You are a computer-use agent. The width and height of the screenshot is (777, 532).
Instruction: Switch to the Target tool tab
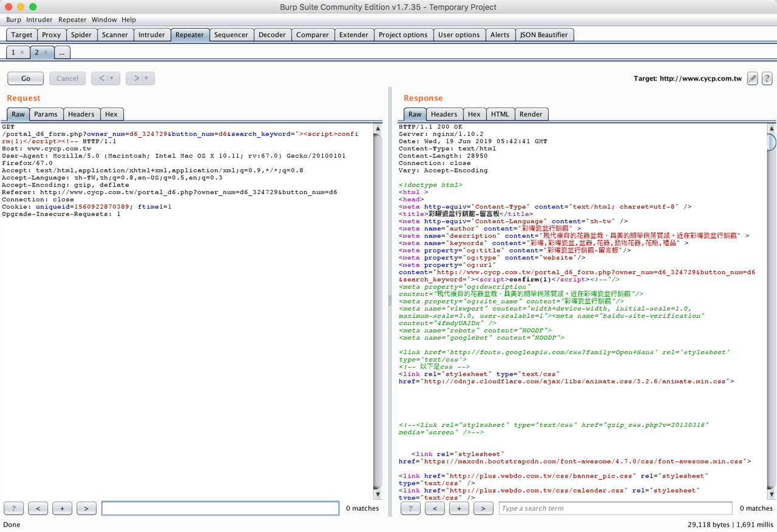22,35
